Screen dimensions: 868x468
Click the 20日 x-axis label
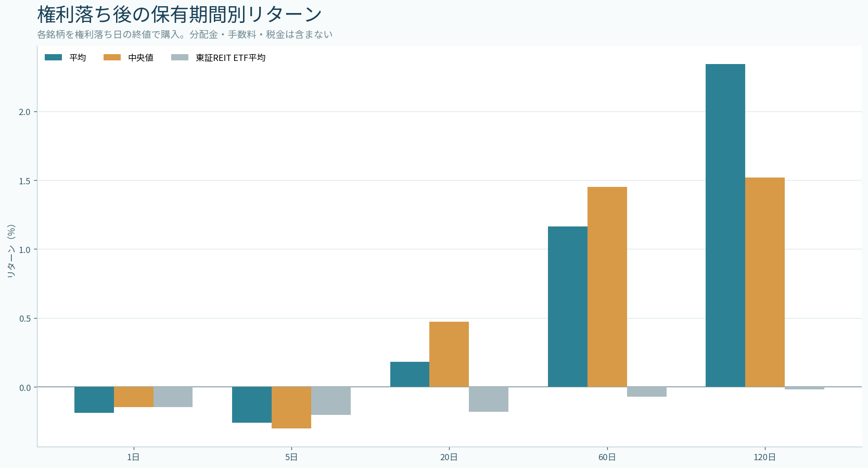(449, 457)
